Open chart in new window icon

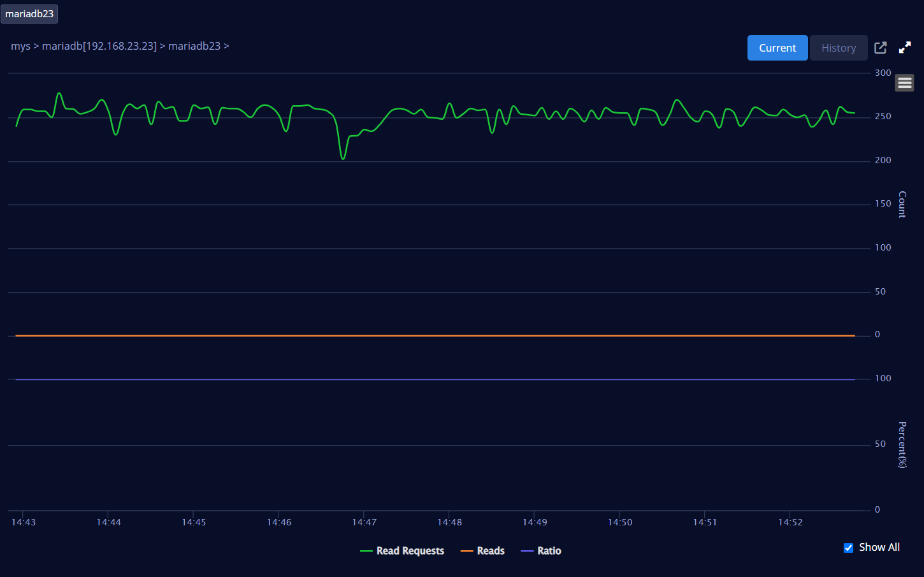pyautogui.click(x=881, y=48)
